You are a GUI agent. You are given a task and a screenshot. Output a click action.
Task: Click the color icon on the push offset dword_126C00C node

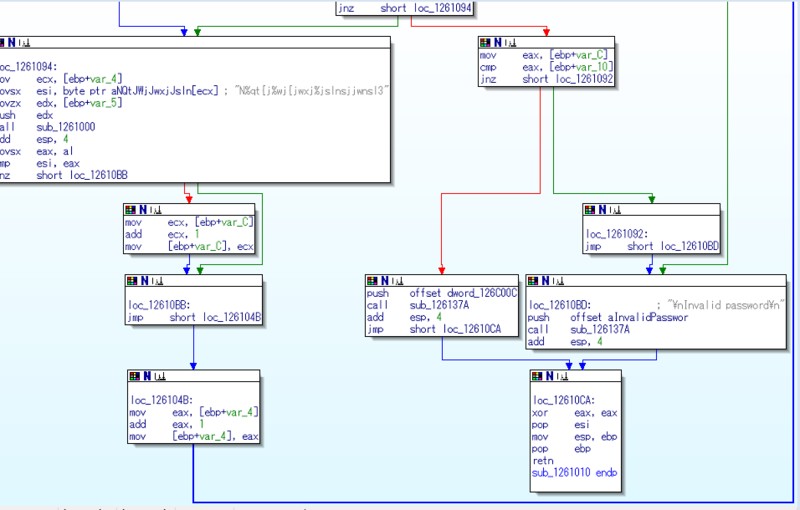[x=372, y=280]
